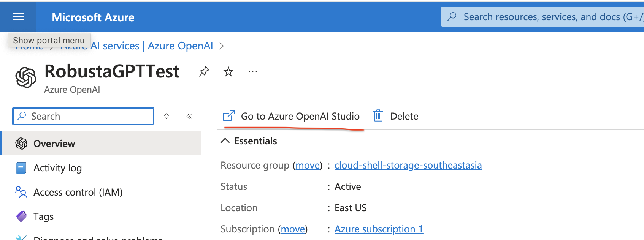The height and width of the screenshot is (240, 644).
Task: Click the Azure OpenAI subtitle text
Action: point(72,90)
